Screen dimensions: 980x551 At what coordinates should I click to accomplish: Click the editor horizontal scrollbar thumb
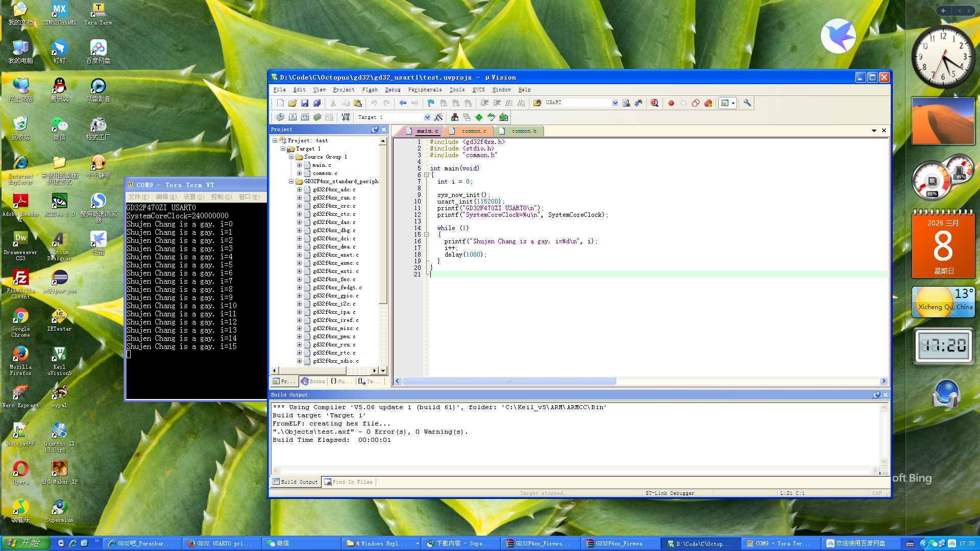click(508, 381)
